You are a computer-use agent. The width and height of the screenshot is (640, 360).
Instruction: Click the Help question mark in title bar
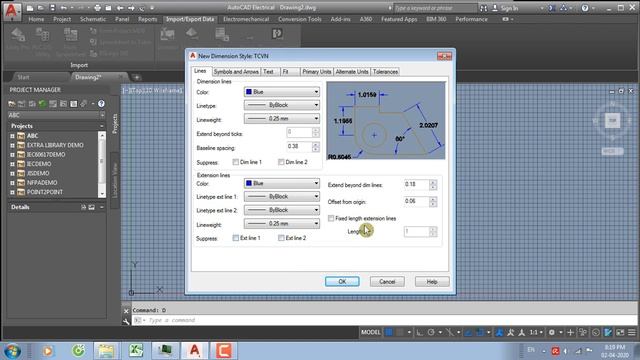pos(585,8)
